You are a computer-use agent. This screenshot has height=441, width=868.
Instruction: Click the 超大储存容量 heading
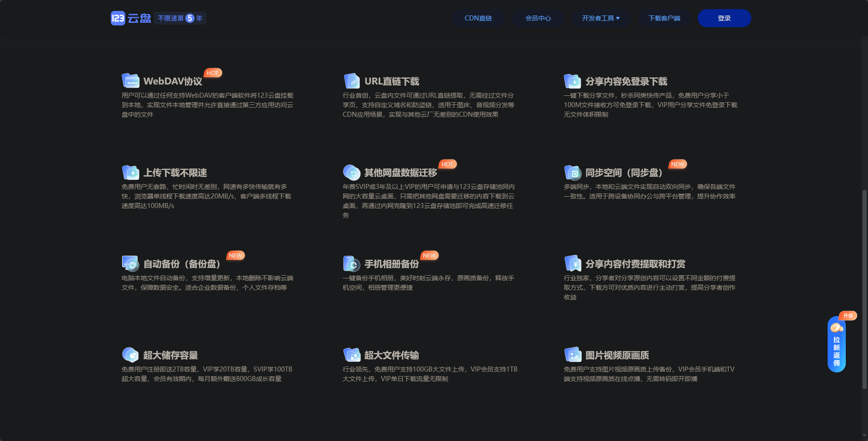171,355
